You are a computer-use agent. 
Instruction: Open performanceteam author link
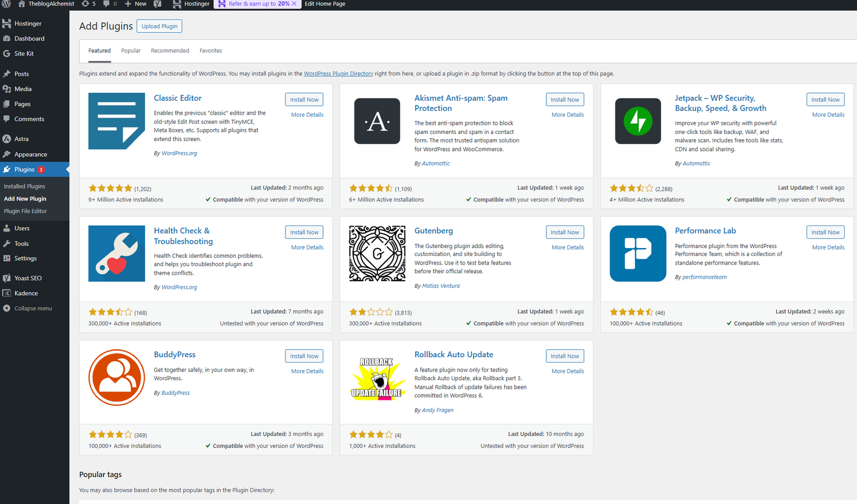click(705, 277)
